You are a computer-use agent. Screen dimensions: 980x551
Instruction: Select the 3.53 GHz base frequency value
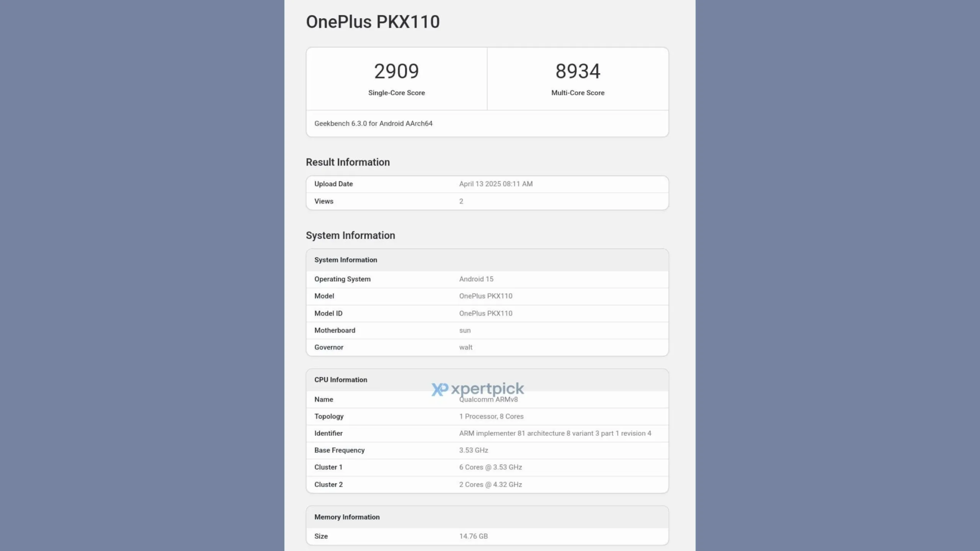click(474, 450)
